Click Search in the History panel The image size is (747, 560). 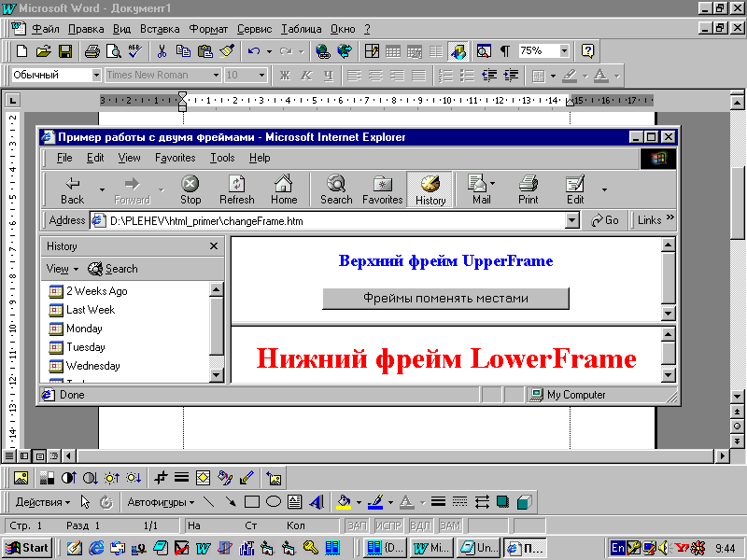tap(113, 269)
